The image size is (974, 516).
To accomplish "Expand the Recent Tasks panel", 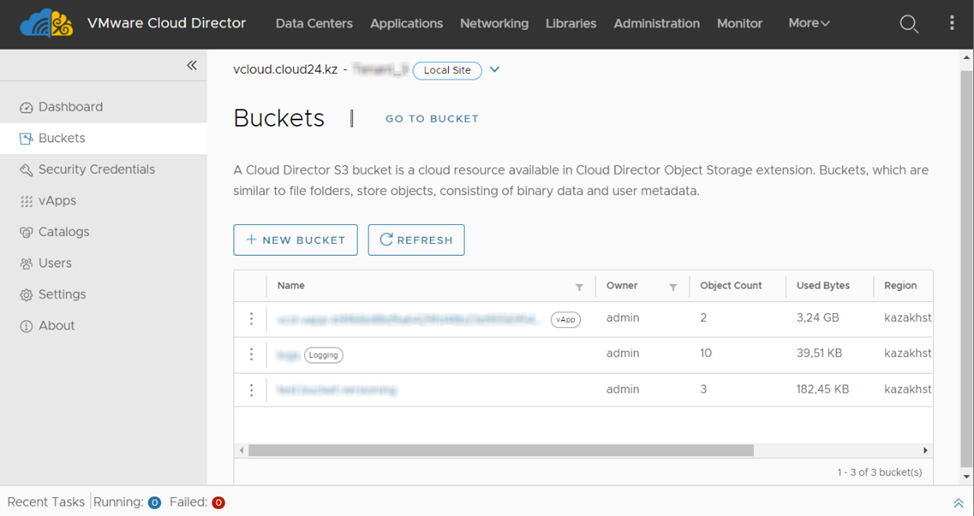I will click(x=958, y=503).
